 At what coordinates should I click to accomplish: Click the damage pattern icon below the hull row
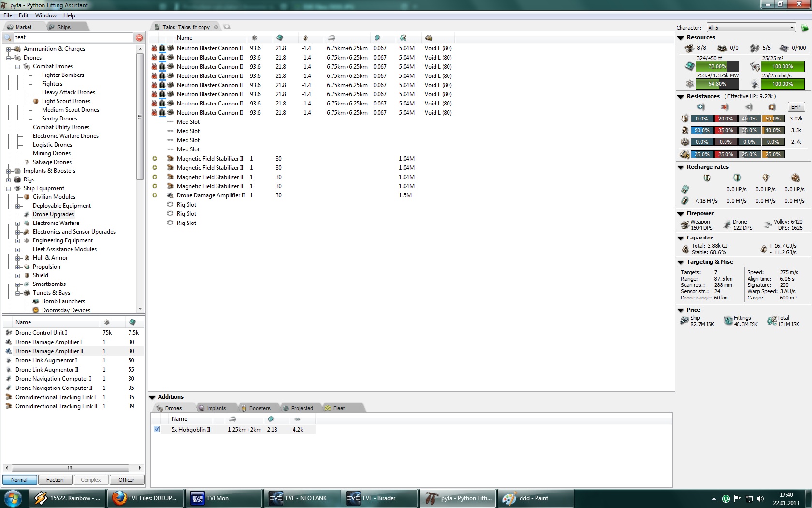[684, 154]
